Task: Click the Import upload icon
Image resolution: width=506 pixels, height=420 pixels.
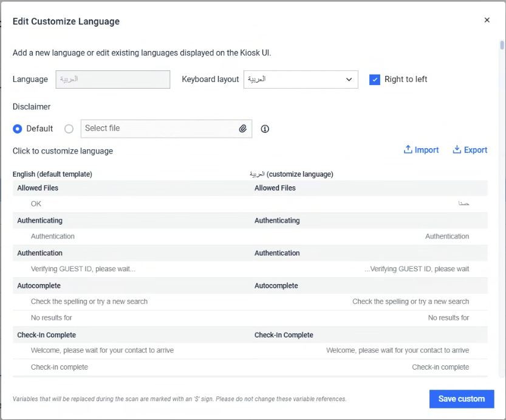Action: pos(408,150)
